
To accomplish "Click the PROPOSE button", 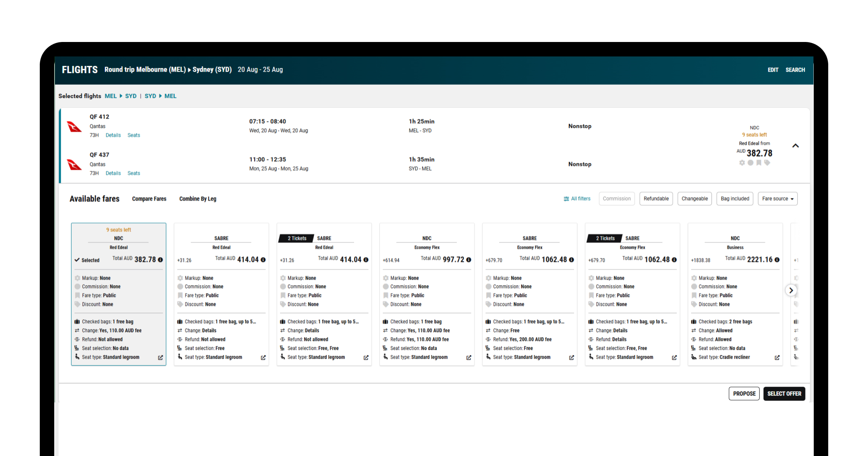I will click(744, 394).
